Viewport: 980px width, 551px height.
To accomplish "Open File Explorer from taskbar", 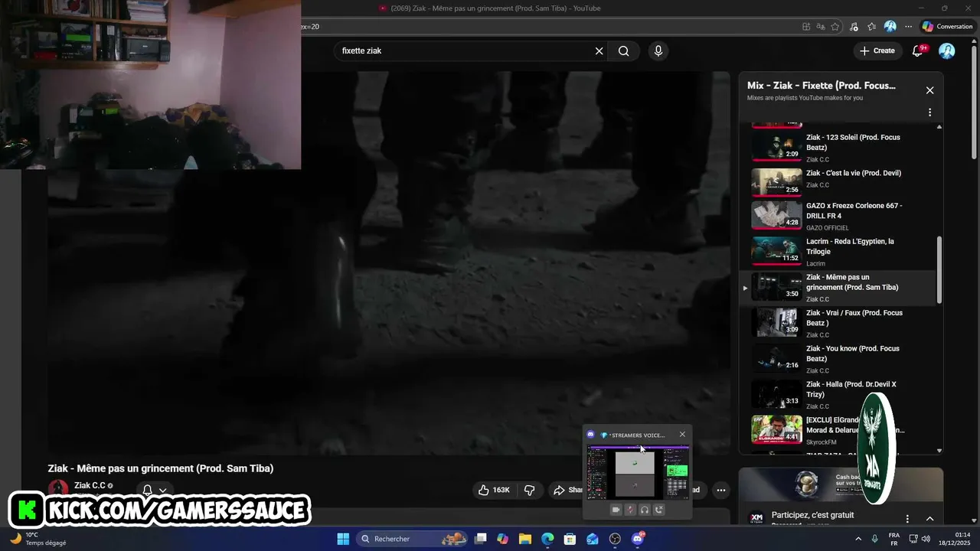I will pyautogui.click(x=525, y=539).
